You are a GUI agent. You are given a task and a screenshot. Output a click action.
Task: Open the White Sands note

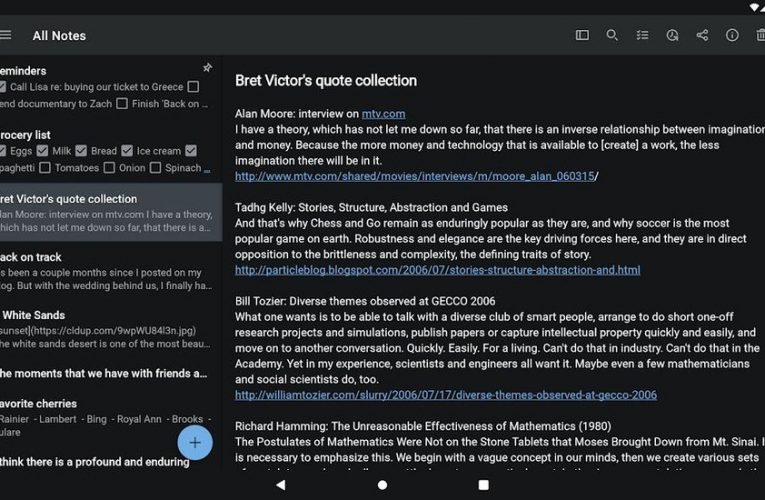point(111,329)
